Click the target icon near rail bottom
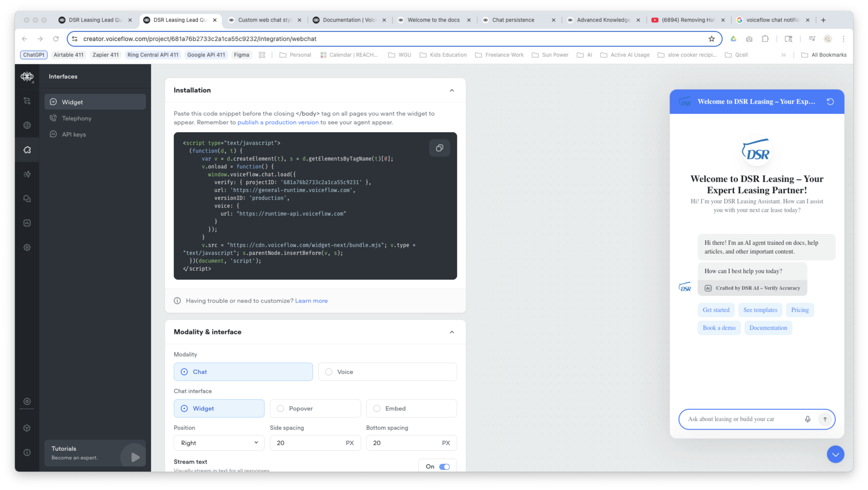 coord(27,401)
